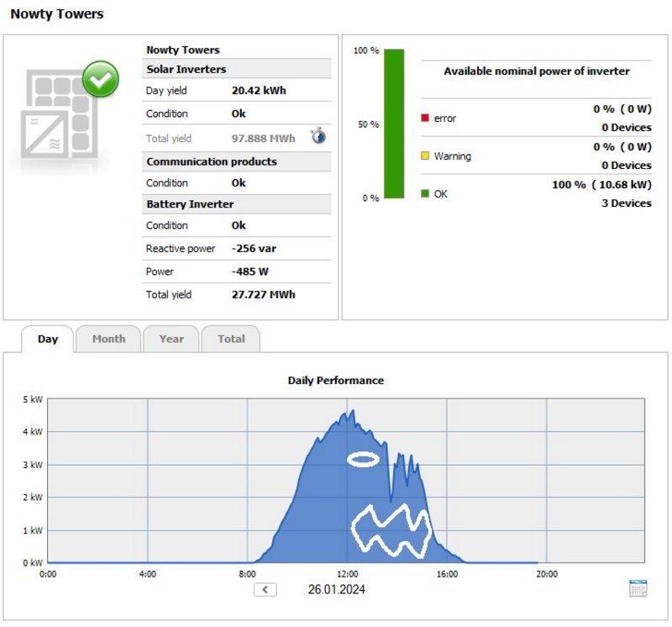Screen dimensions: 672x627
Task: Click the battery total yield 27.727 MWh
Action: (263, 295)
